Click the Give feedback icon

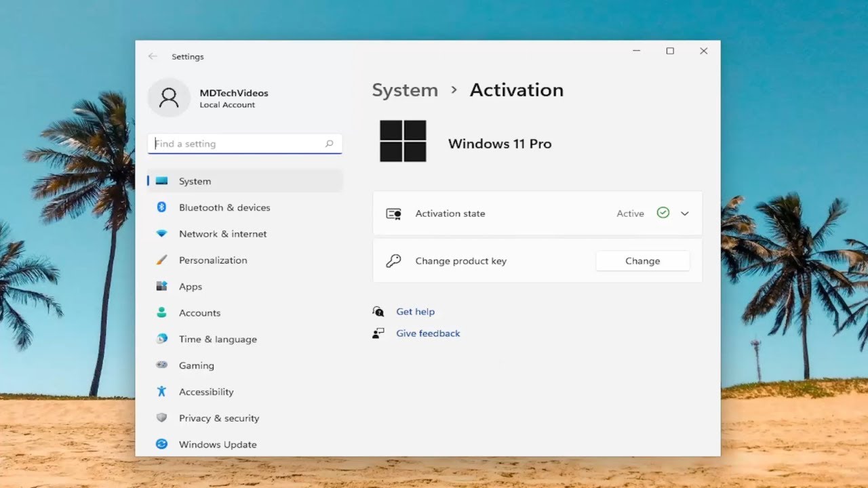(x=378, y=333)
